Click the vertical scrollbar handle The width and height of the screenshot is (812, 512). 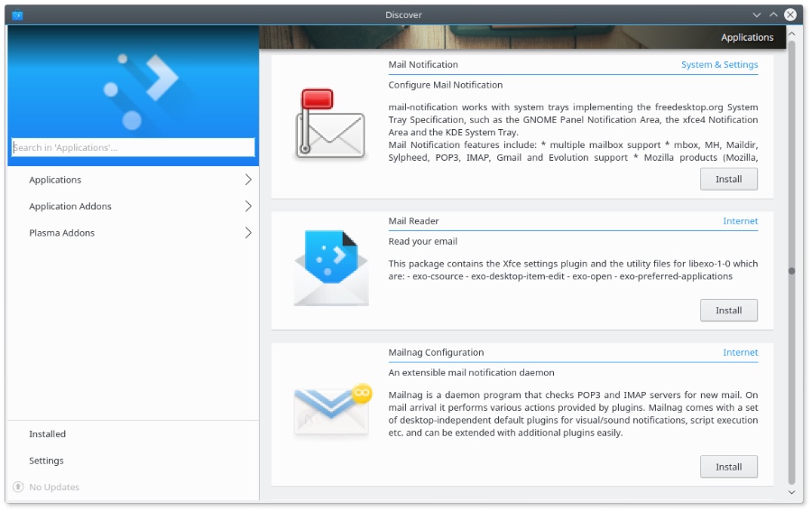(791, 270)
